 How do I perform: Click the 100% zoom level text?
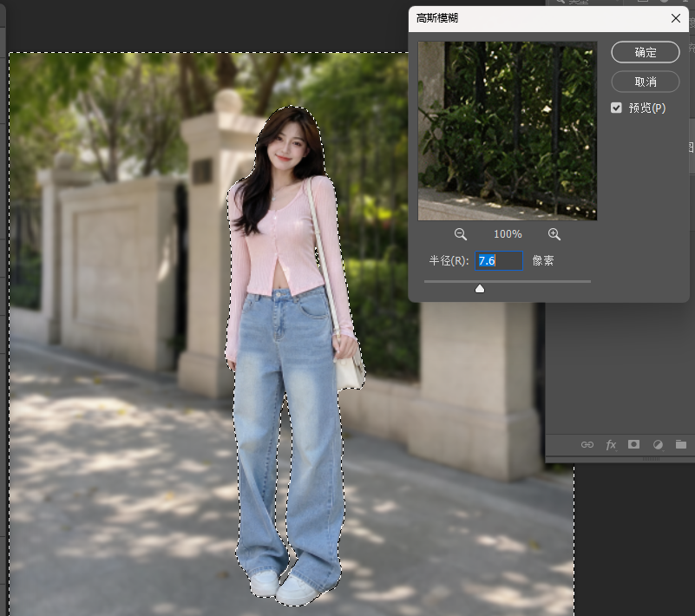[508, 234]
